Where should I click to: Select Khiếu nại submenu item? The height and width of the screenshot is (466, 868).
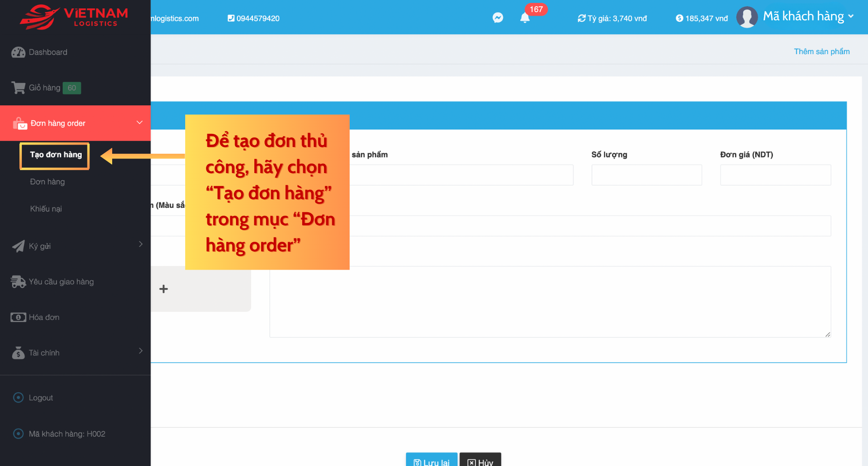(x=46, y=209)
